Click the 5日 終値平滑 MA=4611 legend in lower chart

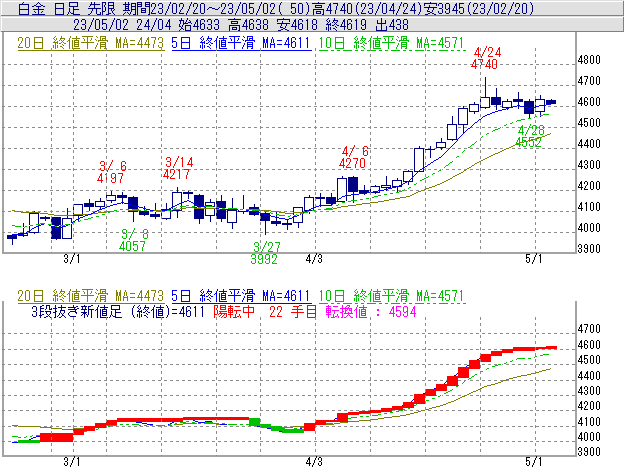tap(241, 296)
